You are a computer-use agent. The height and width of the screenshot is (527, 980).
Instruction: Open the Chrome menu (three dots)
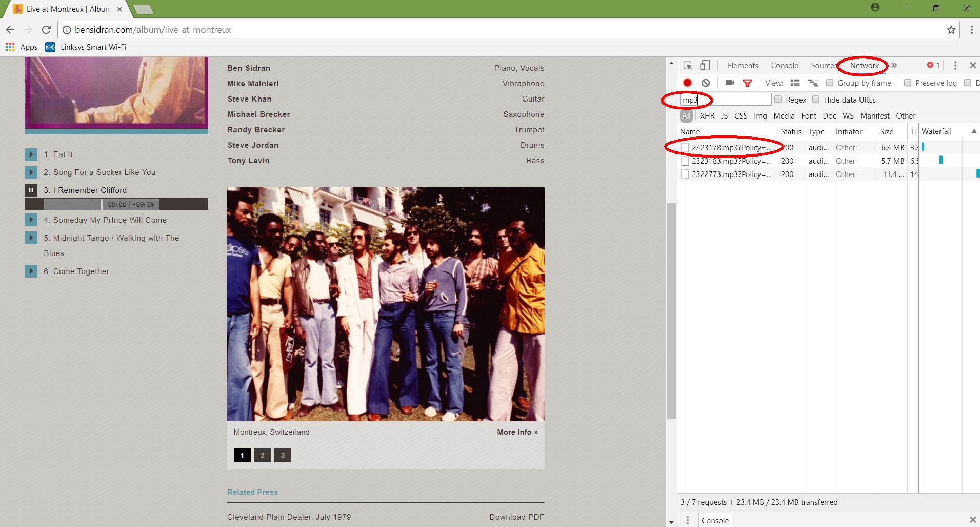click(x=971, y=30)
